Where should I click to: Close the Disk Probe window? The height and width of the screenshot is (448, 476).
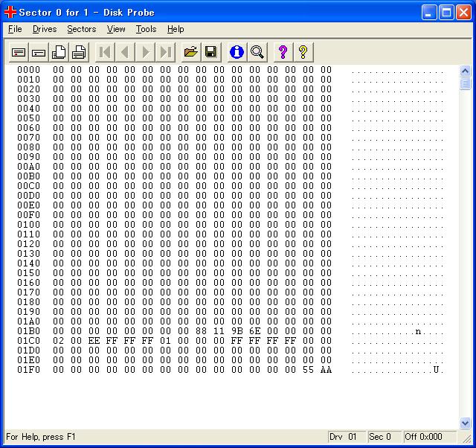464,13
